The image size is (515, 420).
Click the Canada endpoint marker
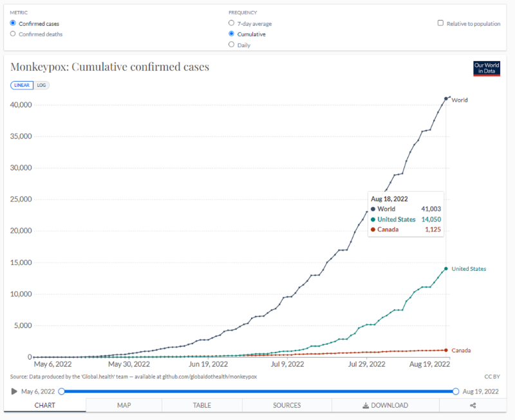(446, 350)
